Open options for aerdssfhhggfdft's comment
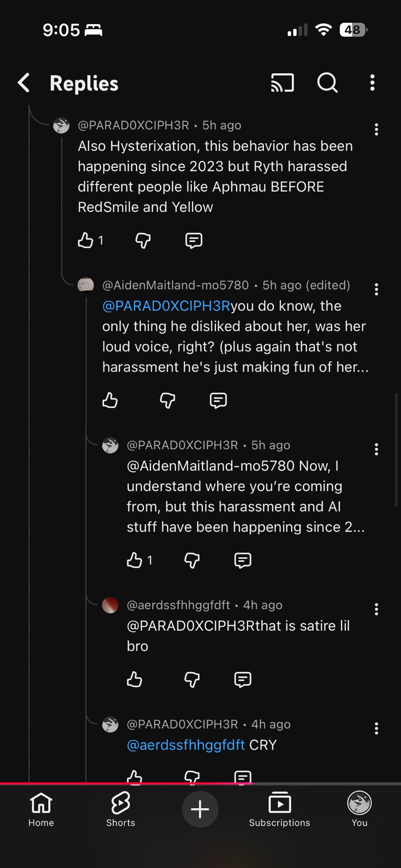401x868 pixels. pyautogui.click(x=376, y=609)
